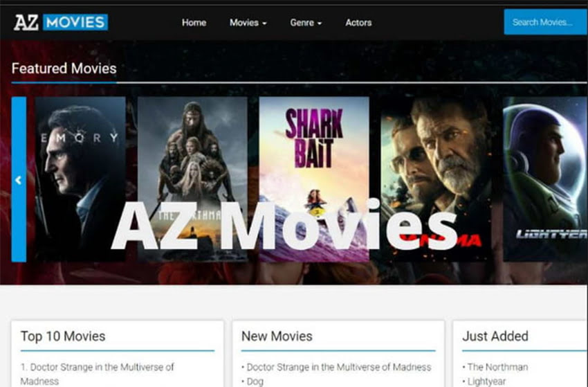Open the Mel Gibson movie poster

pyautogui.click(x=436, y=179)
